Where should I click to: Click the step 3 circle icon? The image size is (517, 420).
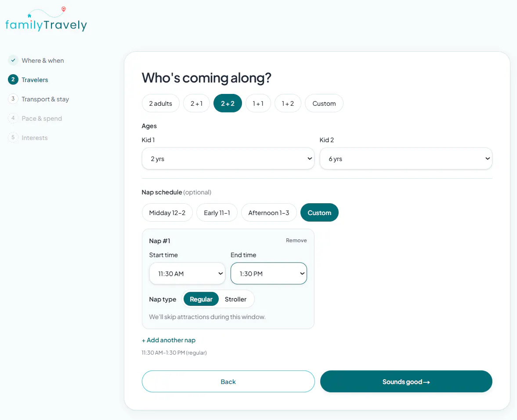13,99
